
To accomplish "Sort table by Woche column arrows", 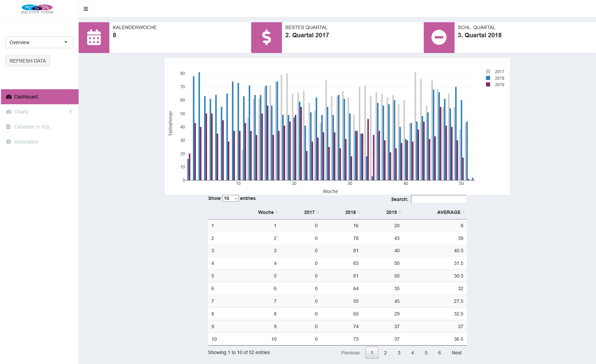I will tap(276, 212).
